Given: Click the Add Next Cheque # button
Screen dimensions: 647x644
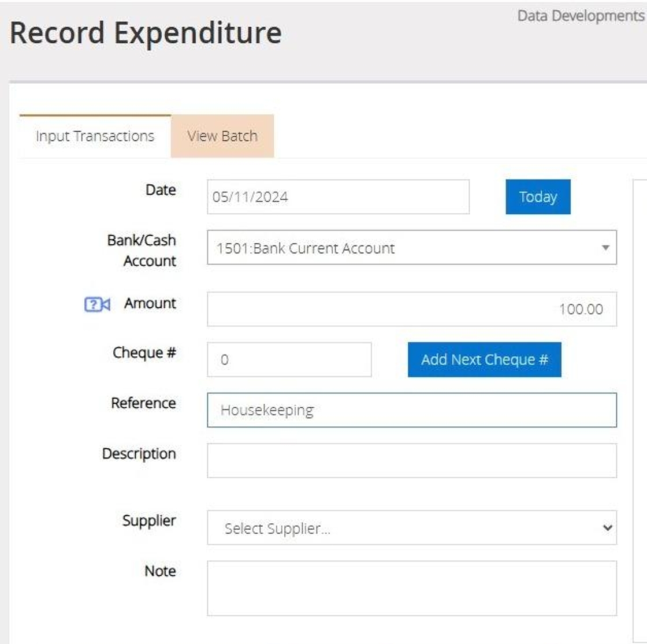Looking at the screenshot, I should [x=484, y=359].
